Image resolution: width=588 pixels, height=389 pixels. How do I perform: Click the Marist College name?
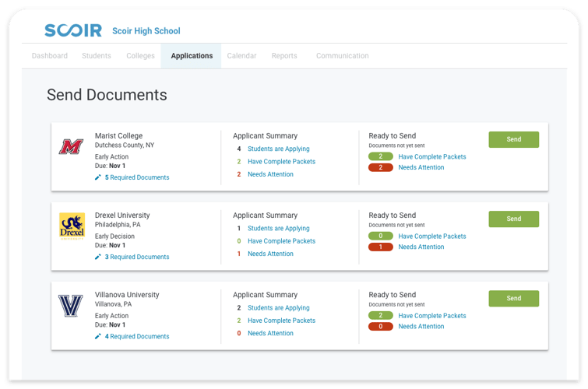click(118, 135)
